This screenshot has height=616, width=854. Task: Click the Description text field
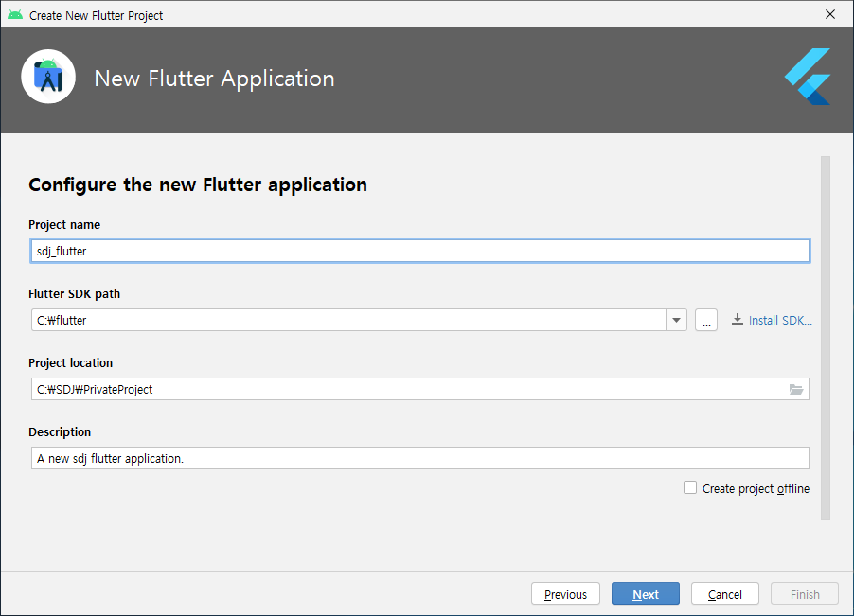click(420, 458)
